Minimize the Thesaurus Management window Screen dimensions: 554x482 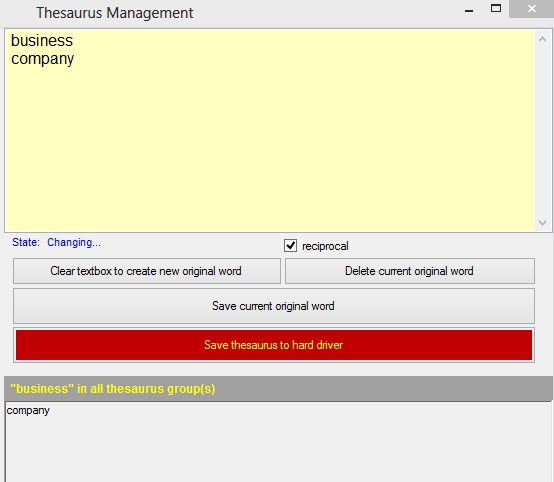coord(469,11)
